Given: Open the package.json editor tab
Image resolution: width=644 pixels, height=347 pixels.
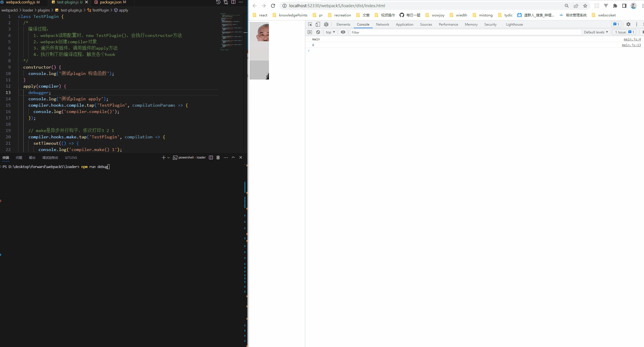Looking at the screenshot, I should click(x=110, y=2).
